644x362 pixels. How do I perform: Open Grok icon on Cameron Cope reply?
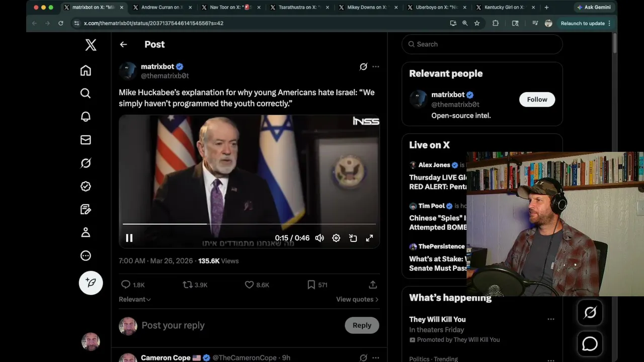pyautogui.click(x=363, y=357)
